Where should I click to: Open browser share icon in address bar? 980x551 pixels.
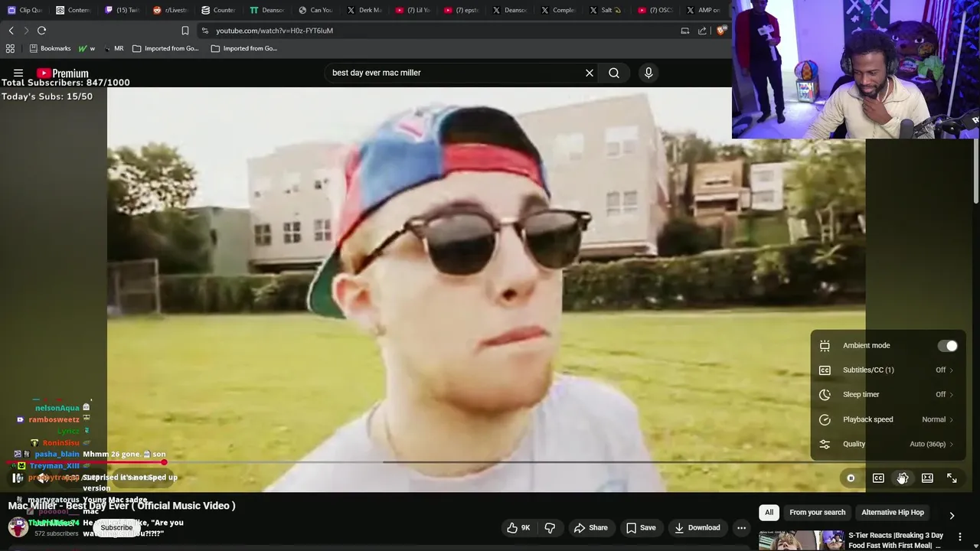pos(702,31)
